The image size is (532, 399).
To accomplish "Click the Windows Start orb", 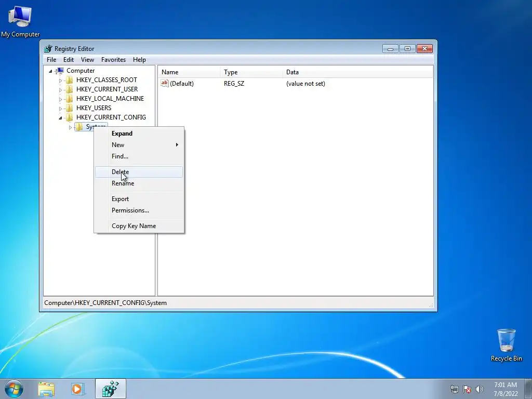I will [x=14, y=389].
